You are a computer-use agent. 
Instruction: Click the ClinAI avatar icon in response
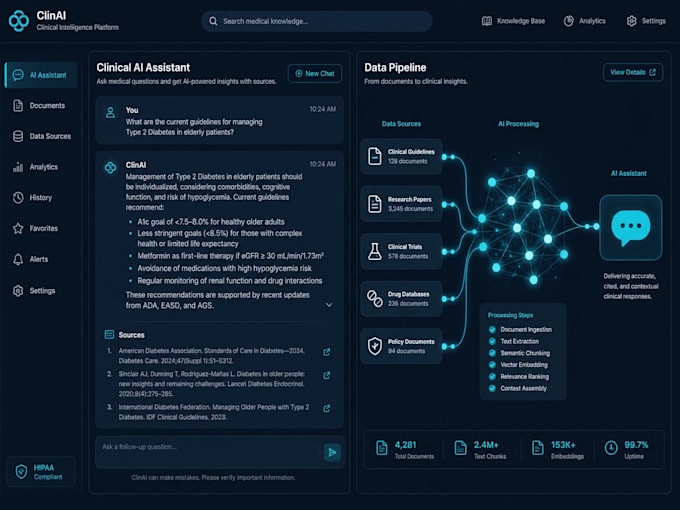[x=111, y=167]
